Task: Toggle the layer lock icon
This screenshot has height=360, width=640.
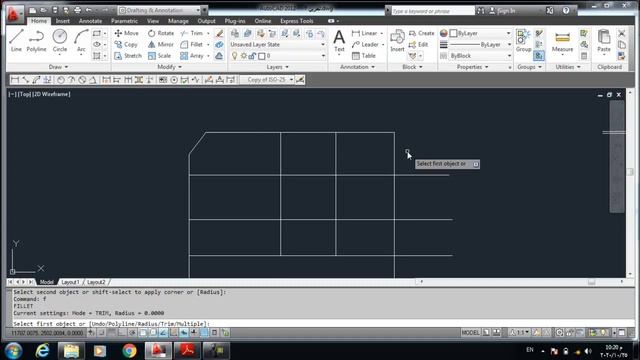Action: click(252, 56)
